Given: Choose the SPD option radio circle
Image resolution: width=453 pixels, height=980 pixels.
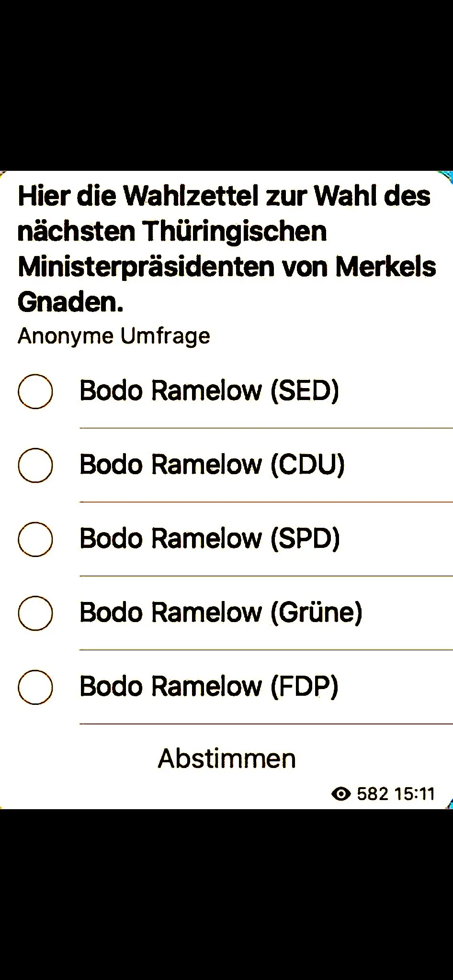Looking at the screenshot, I should tap(35, 539).
